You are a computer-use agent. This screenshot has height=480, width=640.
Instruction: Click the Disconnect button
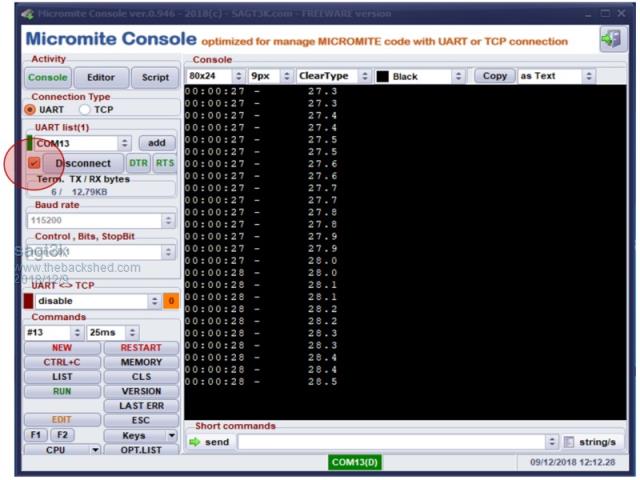[x=83, y=163]
